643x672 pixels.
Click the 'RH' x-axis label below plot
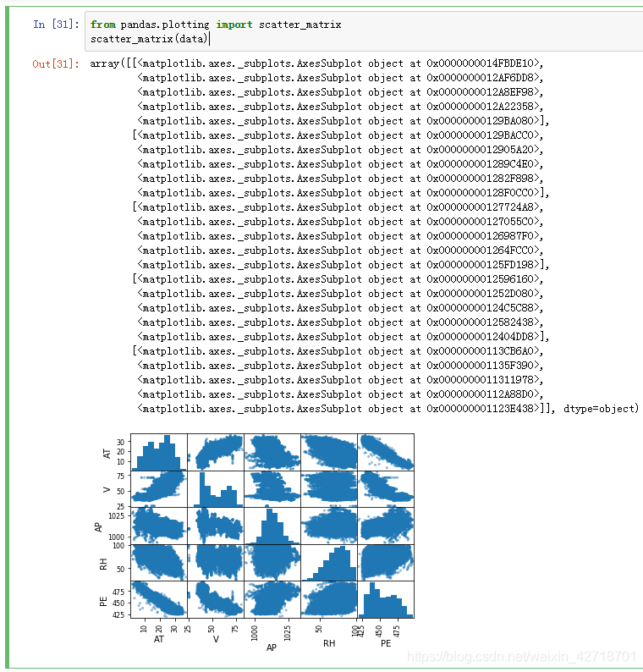click(329, 643)
